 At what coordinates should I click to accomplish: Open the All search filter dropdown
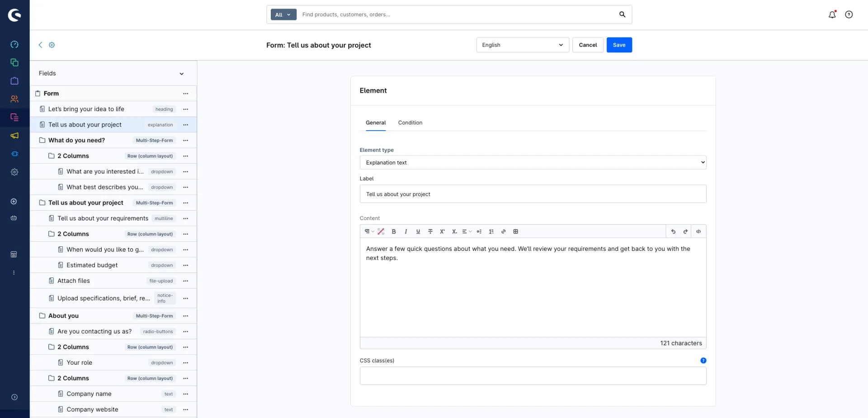point(283,14)
